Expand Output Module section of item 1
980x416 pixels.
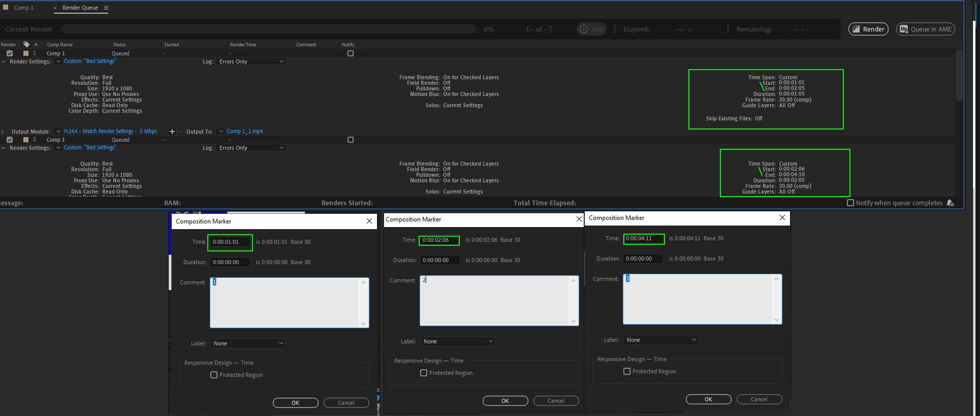coord(4,132)
